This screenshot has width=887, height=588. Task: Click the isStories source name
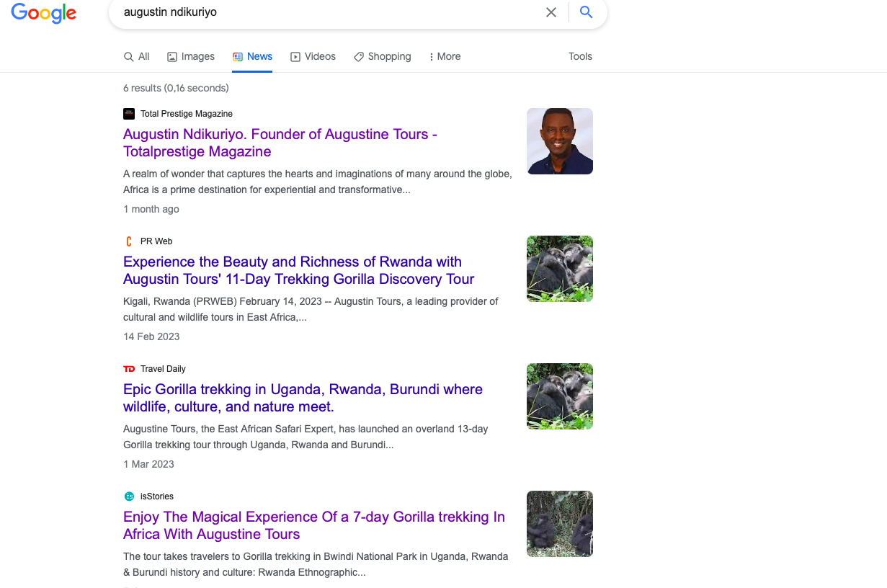click(157, 496)
